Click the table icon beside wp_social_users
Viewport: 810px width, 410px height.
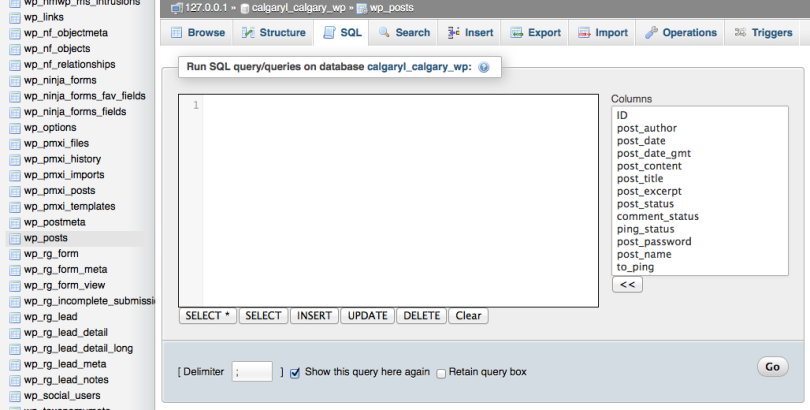point(15,396)
